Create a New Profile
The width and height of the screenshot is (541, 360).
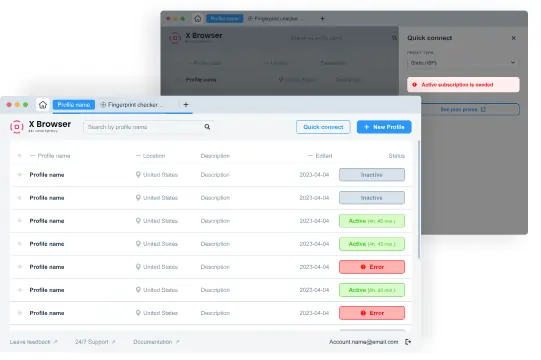tap(384, 127)
